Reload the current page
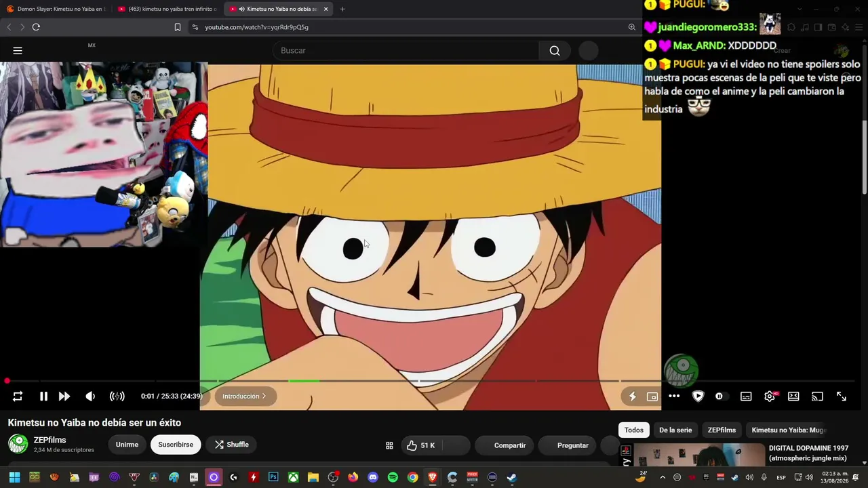868x488 pixels. click(36, 27)
